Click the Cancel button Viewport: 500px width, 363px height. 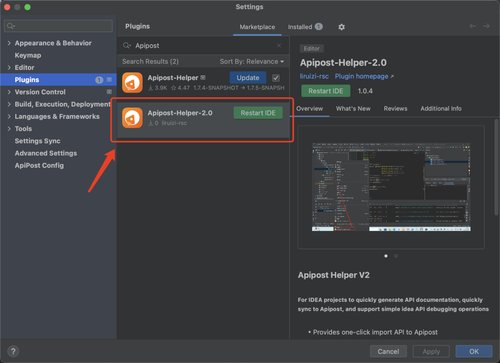[x=388, y=351]
